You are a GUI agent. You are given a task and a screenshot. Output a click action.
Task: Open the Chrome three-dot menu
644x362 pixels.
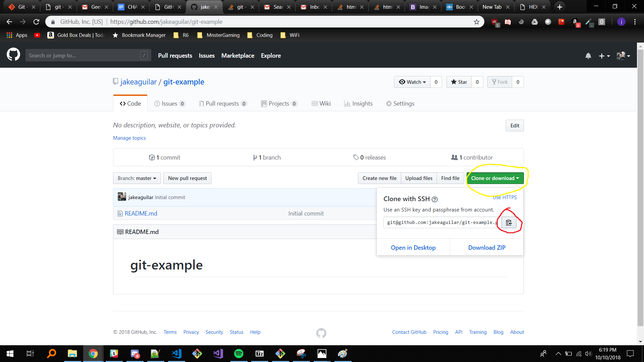pos(635,22)
